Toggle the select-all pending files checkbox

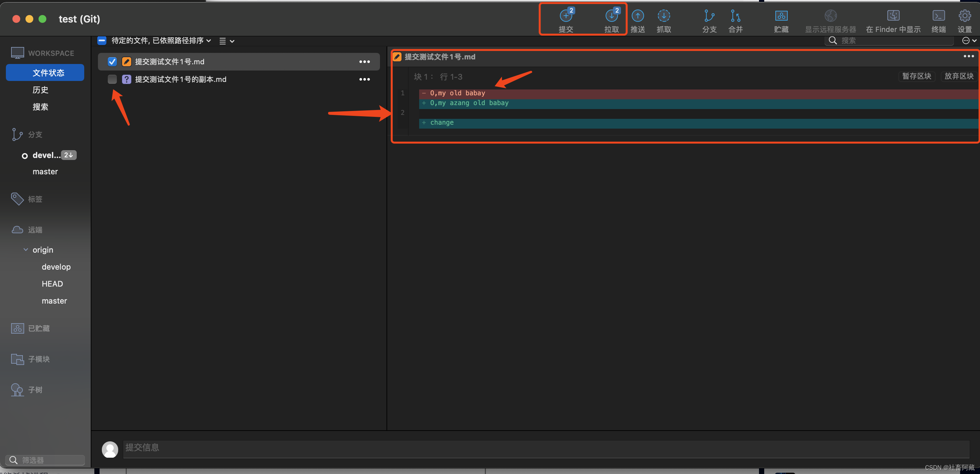(x=102, y=40)
